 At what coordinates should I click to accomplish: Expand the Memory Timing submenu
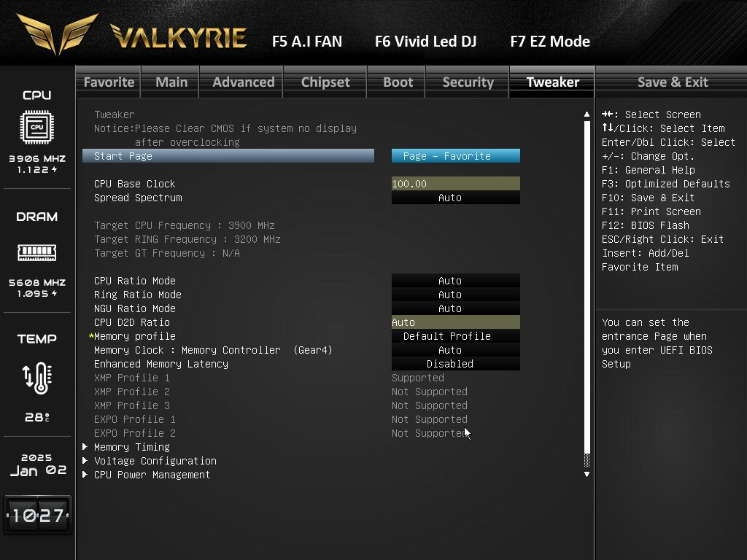click(x=131, y=447)
